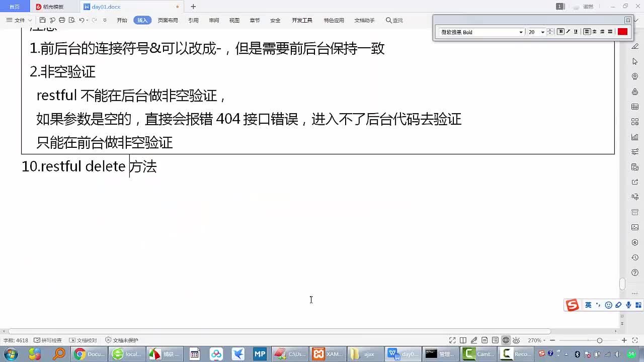644x362 pixels.
Task: Switch to the 插入 ribbon tab
Action: point(142,20)
